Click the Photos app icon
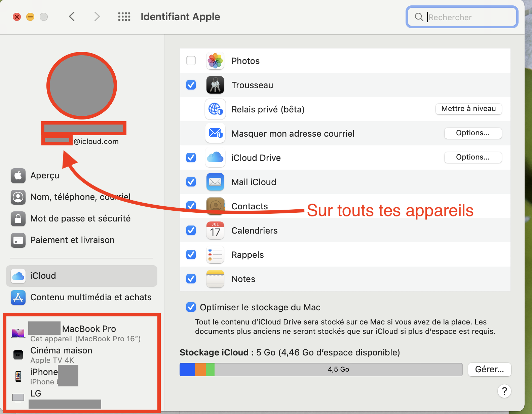This screenshot has height=414, width=532. [215, 61]
